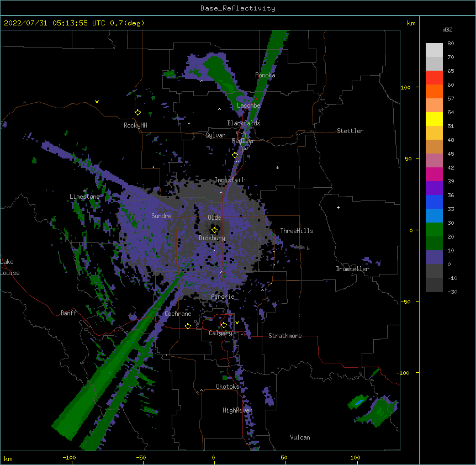The width and height of the screenshot is (476, 465).
Task: Click the 2022/07/31 05:13:55 UTC timestamp
Action: click(54, 23)
